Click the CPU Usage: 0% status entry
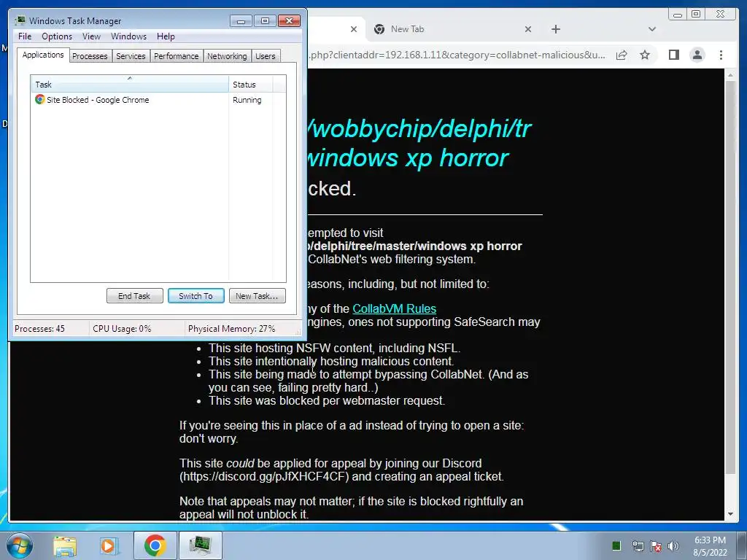Viewport: 747px width, 560px height. (122, 329)
